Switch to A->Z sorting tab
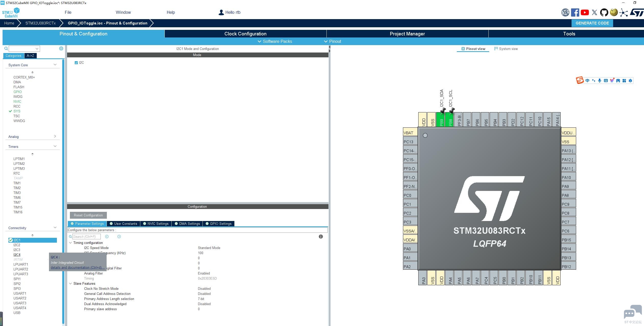The image size is (644, 326). click(30, 56)
